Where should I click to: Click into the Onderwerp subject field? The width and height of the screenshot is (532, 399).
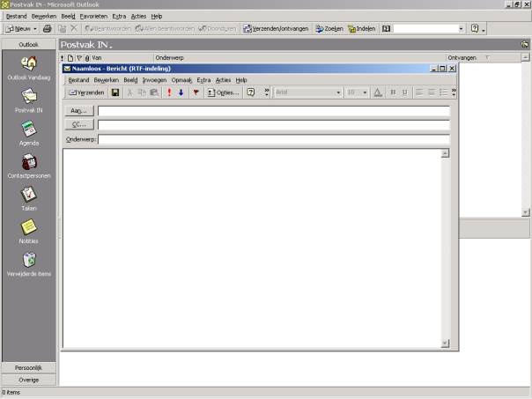tap(274, 139)
